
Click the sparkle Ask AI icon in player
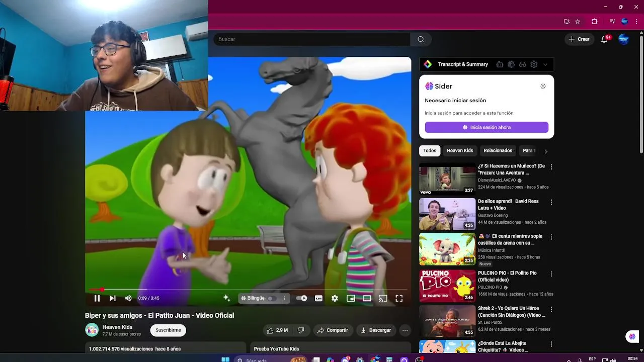(x=226, y=298)
